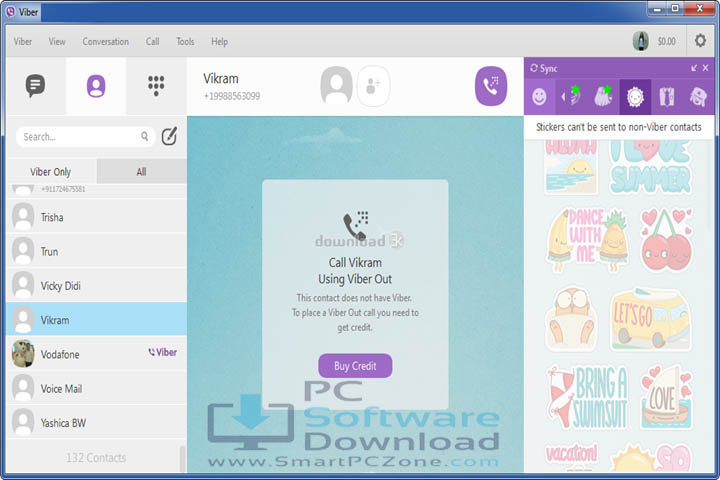Choose the Love boat sticker
This screenshot has height=480, width=720.
(666, 397)
